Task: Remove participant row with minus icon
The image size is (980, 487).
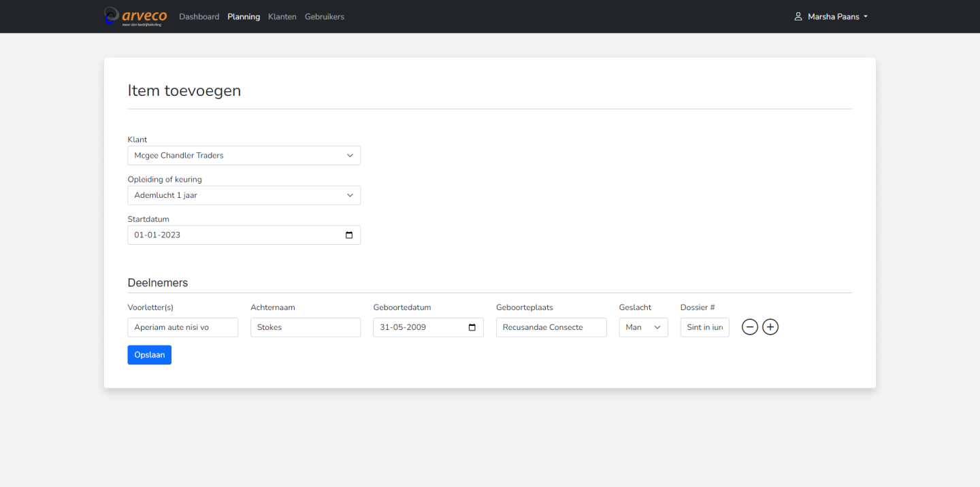Action: (749, 327)
